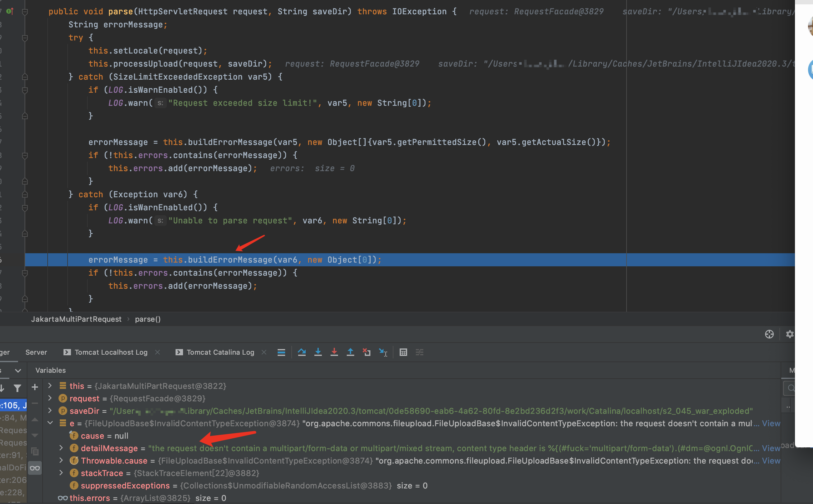The image size is (813, 504).
Task: Collapse the try block fold marker
Action: (25, 38)
